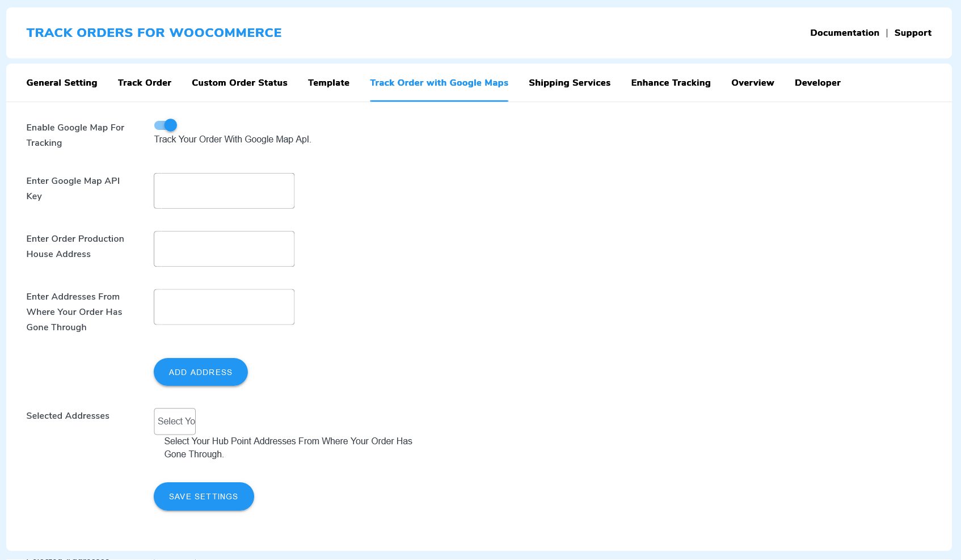
Task: Open the Overview tab
Action: 752,83
